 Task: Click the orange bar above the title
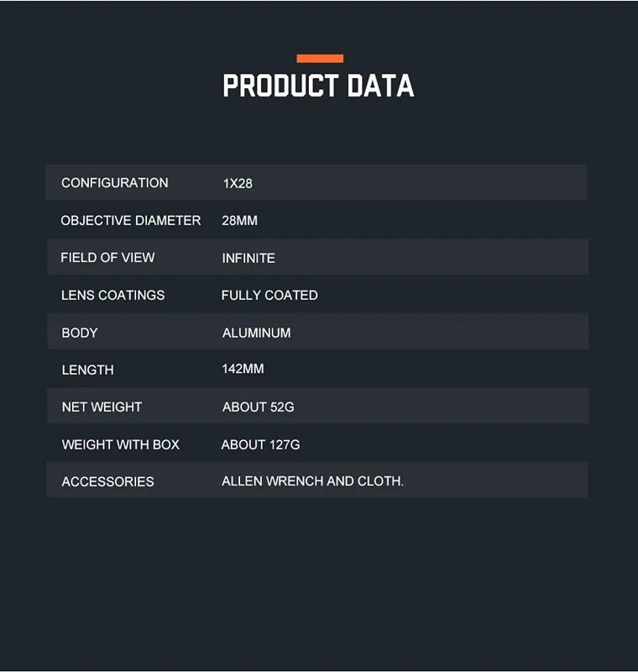pyautogui.click(x=320, y=58)
